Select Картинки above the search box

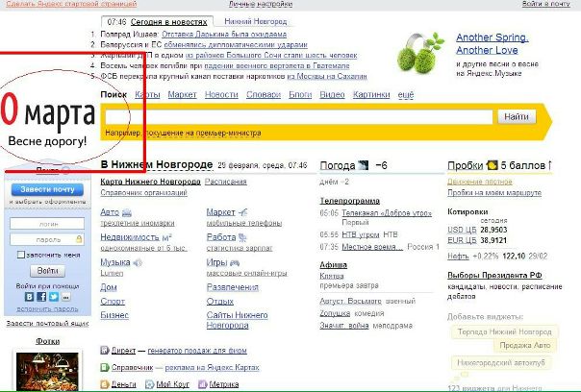tap(371, 95)
